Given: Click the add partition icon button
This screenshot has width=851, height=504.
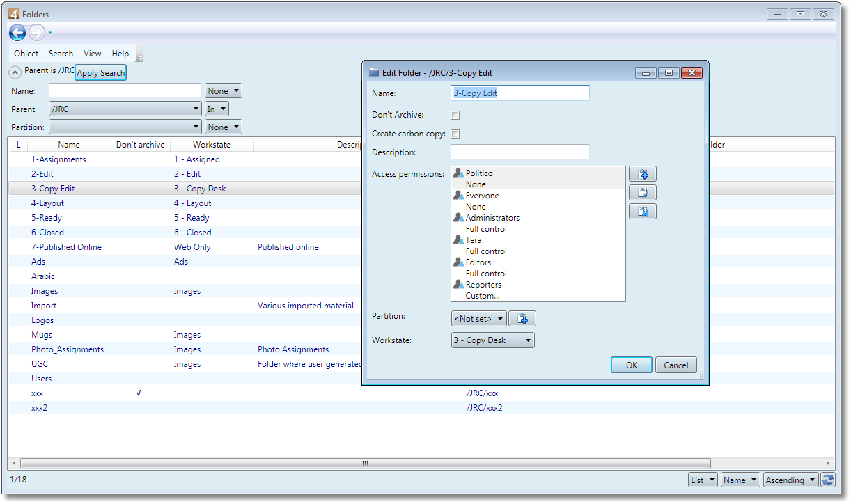Looking at the screenshot, I should pyautogui.click(x=522, y=319).
